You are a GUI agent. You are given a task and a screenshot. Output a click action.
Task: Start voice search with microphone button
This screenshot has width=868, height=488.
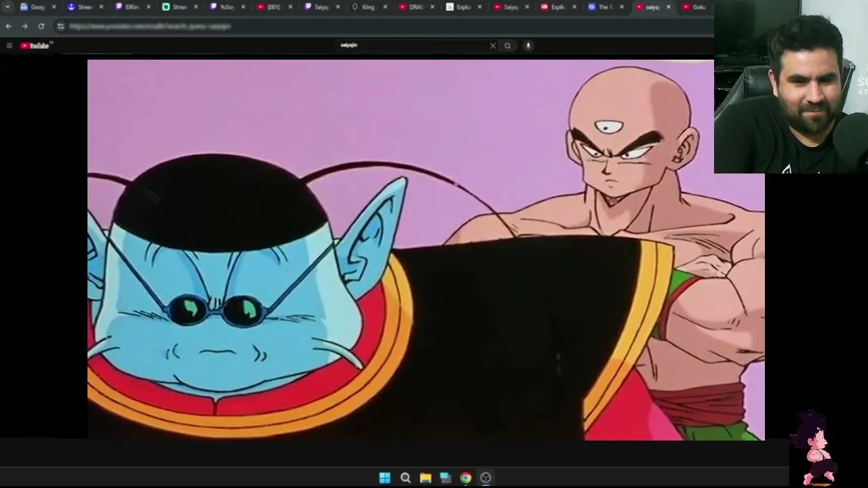point(528,45)
